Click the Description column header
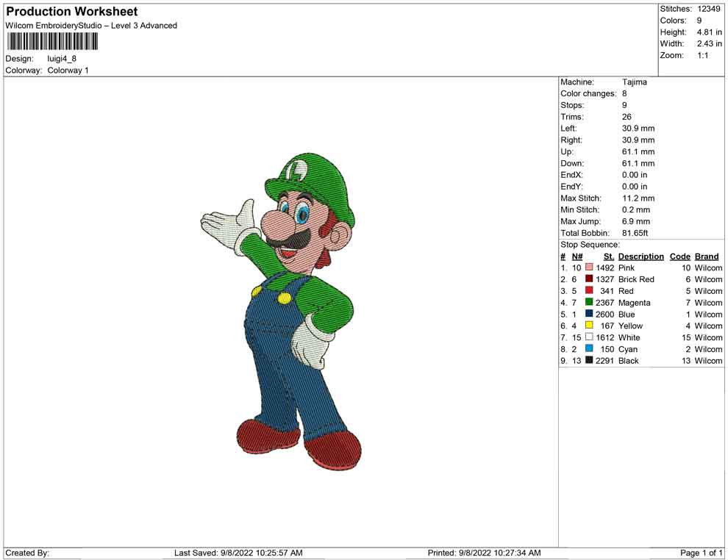The width and height of the screenshot is (728, 560). [640, 256]
